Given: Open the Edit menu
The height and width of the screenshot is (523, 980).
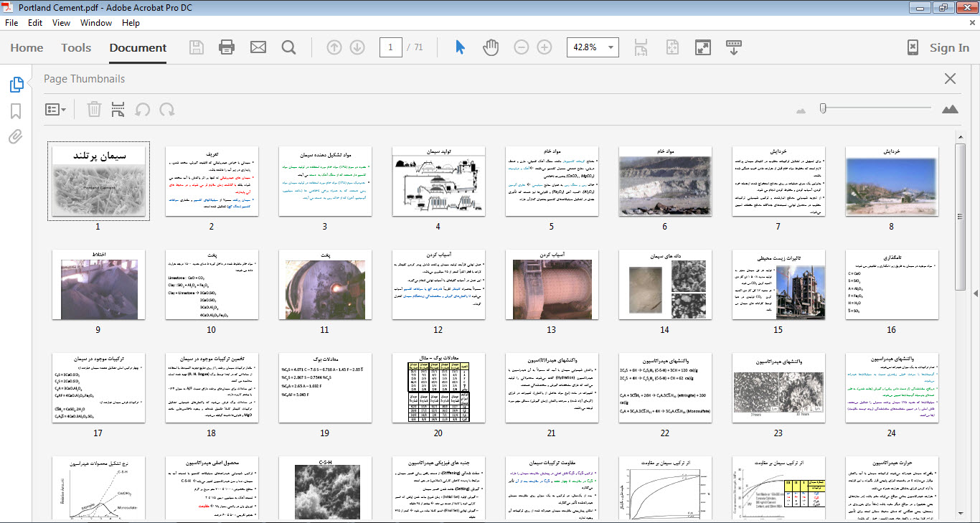Looking at the screenshot, I should tap(35, 23).
